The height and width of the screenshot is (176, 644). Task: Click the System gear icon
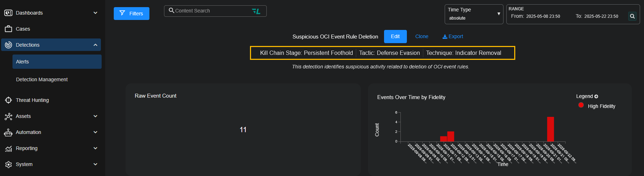coord(8,164)
